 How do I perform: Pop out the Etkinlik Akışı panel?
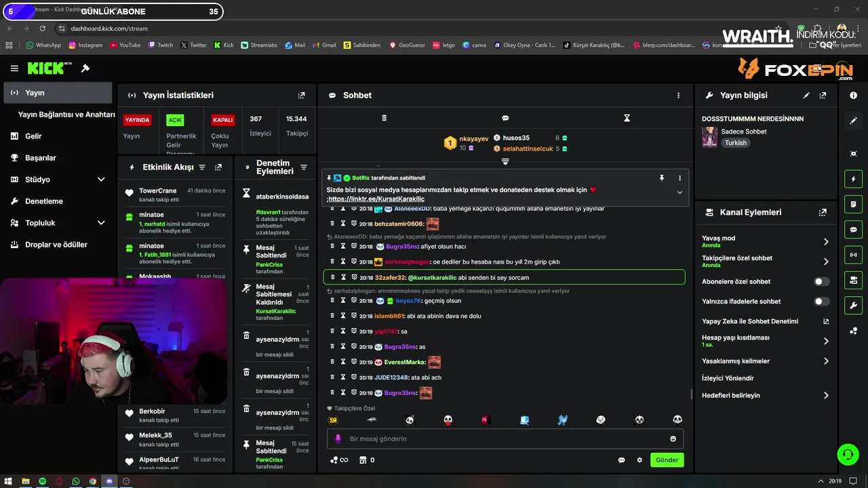pos(218,167)
